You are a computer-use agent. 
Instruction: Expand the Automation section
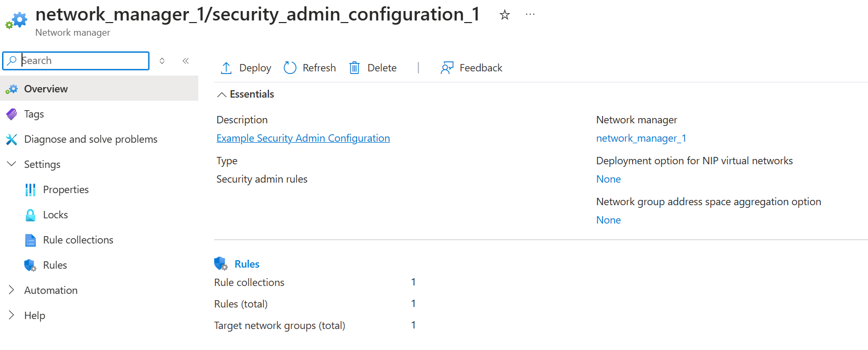tap(12, 290)
